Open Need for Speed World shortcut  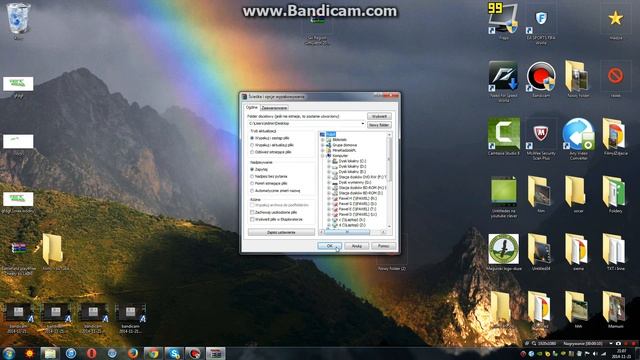pyautogui.click(x=503, y=76)
